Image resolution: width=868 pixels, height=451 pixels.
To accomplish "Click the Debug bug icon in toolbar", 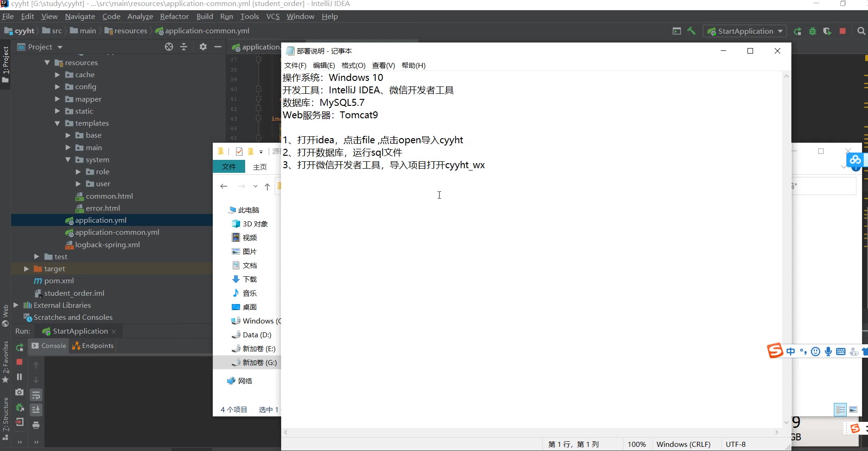I will coord(813,31).
